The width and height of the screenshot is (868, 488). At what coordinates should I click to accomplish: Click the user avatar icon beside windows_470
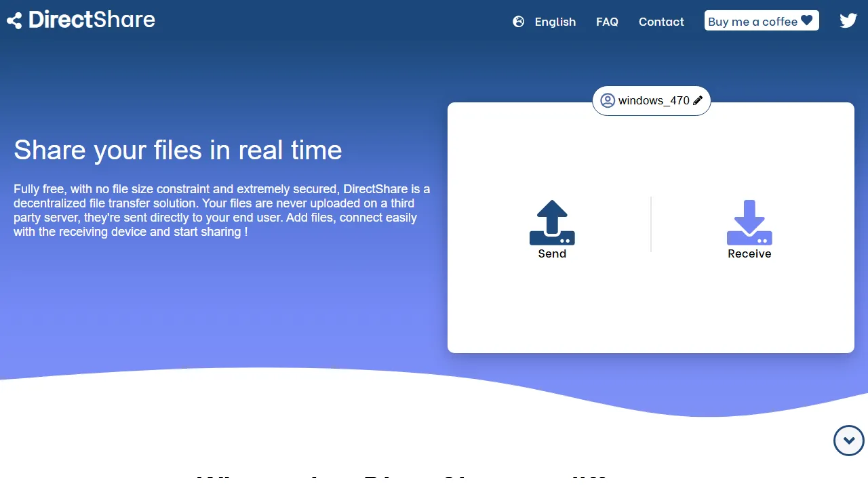click(608, 100)
